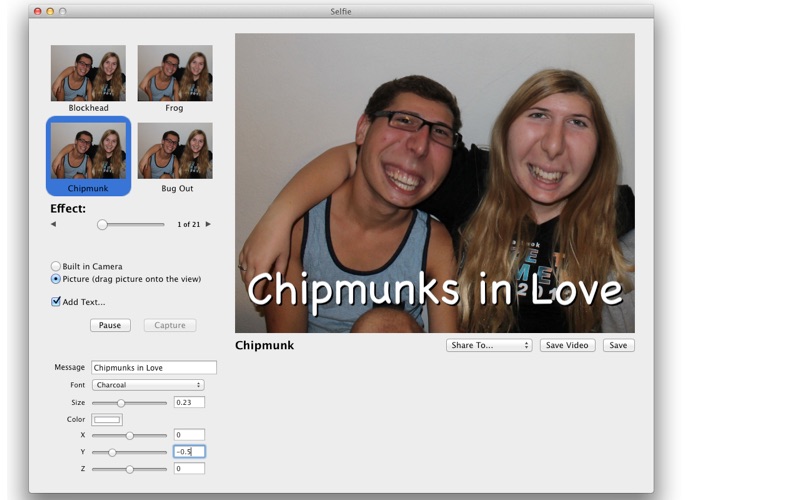Minimize the Selfie window
The width and height of the screenshot is (800, 500).
pyautogui.click(x=50, y=11)
